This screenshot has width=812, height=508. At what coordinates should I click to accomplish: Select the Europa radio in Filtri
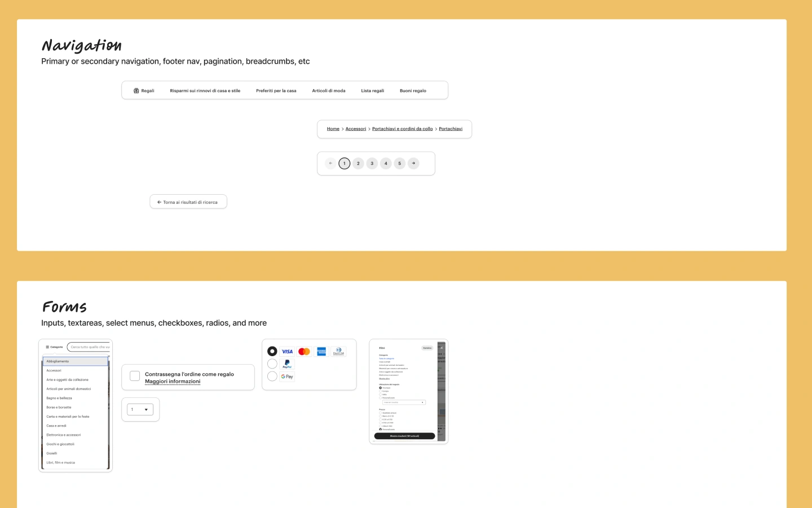point(380,391)
